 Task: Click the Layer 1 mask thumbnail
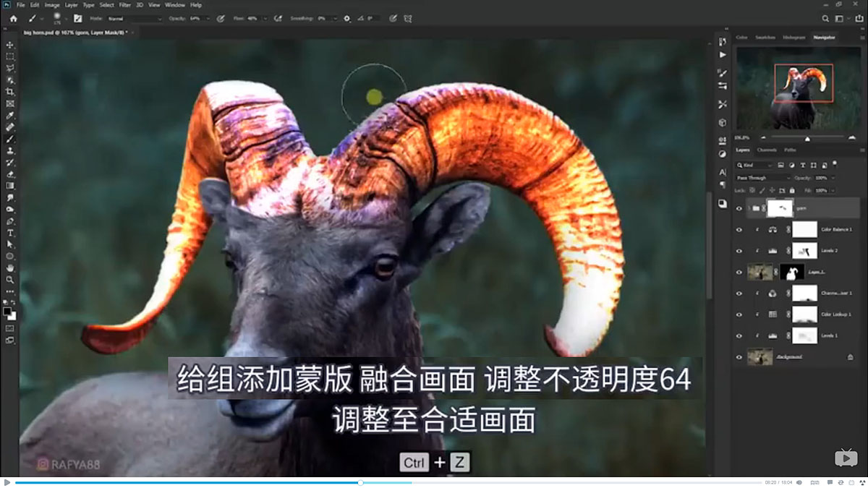click(x=791, y=272)
